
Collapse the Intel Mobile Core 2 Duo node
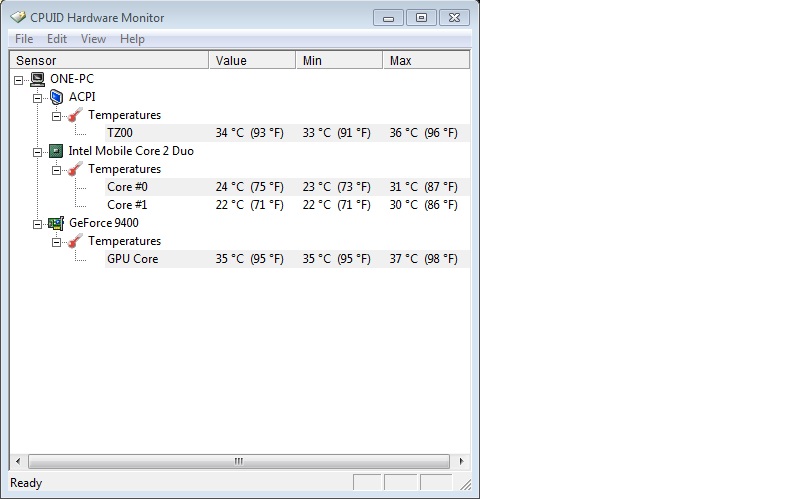point(38,152)
